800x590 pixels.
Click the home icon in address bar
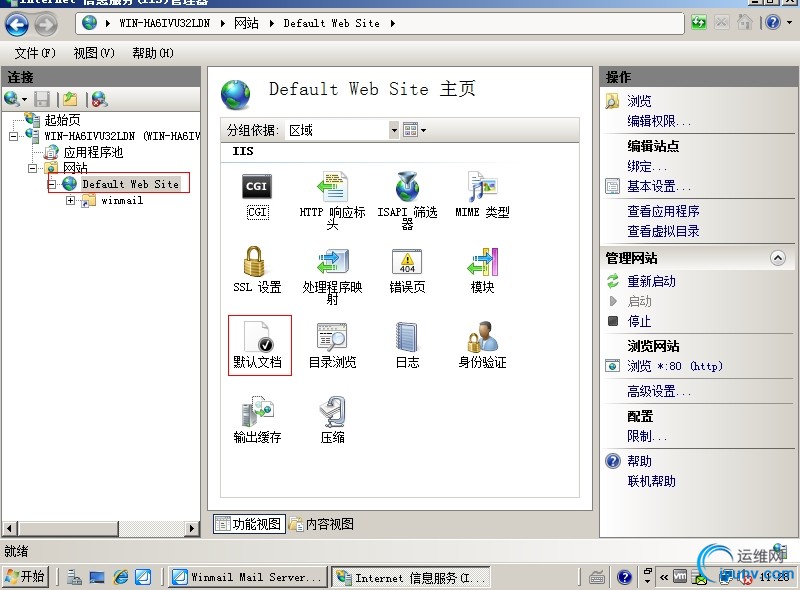tap(744, 22)
